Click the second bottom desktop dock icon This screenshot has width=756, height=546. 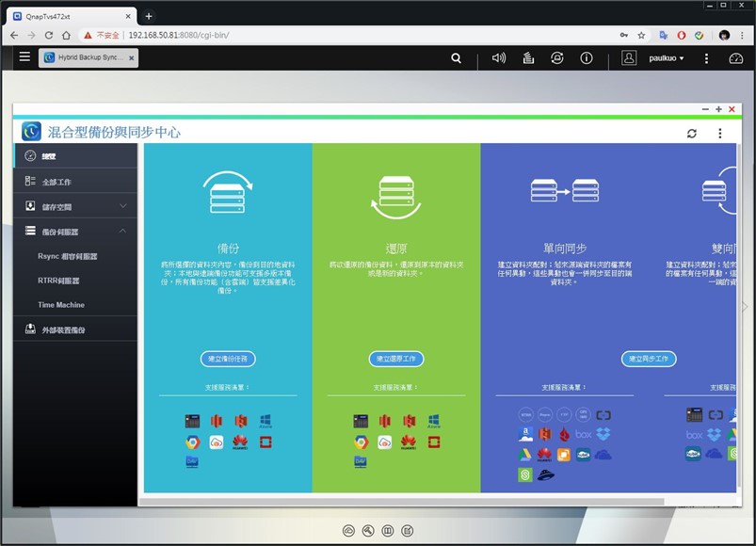(x=368, y=531)
